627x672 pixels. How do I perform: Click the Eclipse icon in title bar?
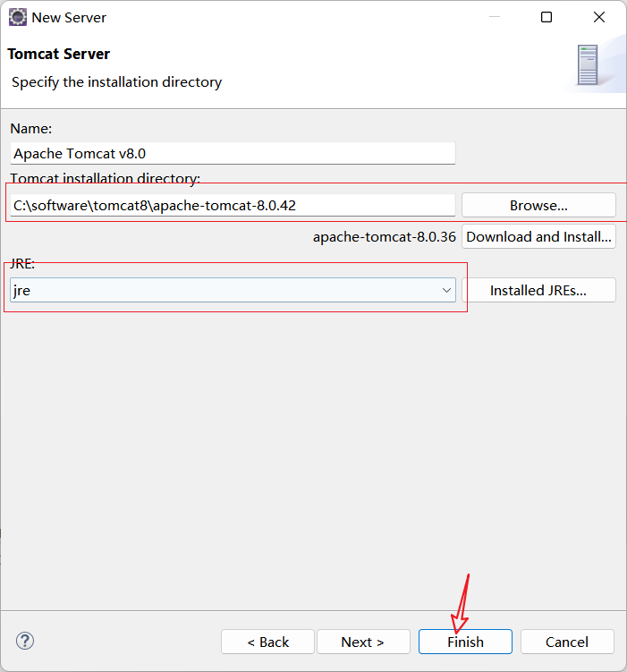pyautogui.click(x=18, y=18)
